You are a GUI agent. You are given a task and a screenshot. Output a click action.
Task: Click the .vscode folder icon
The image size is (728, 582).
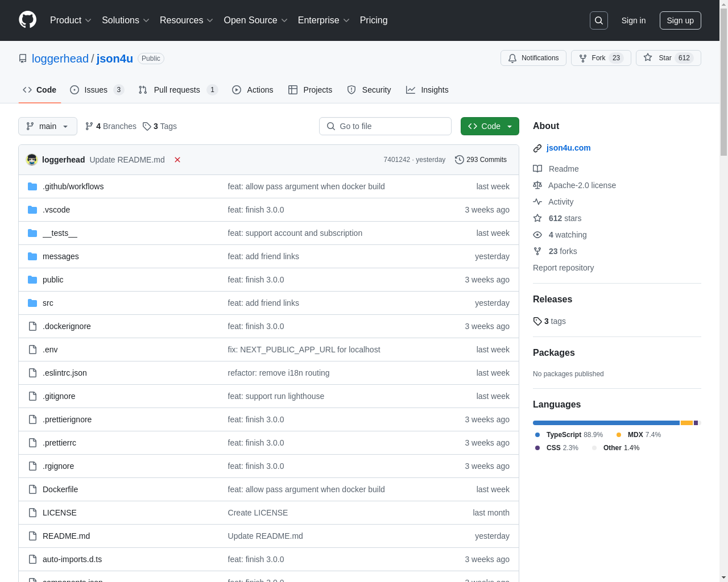coord(32,210)
